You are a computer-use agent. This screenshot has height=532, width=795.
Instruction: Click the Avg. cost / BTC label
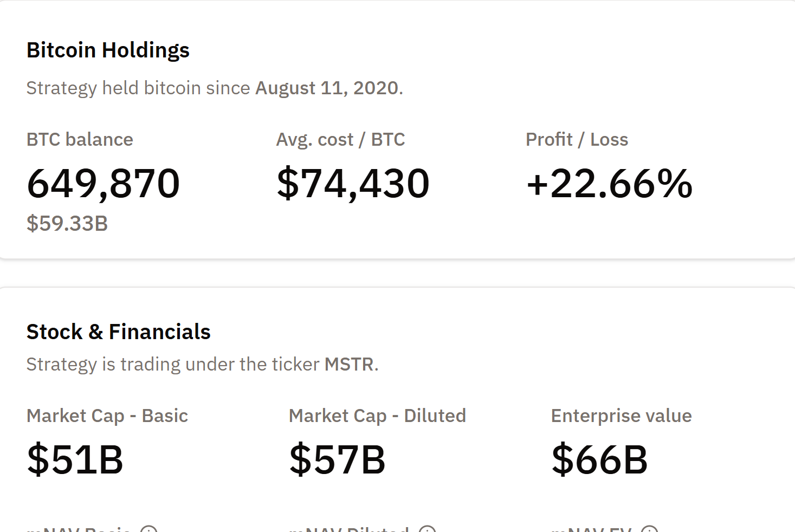click(x=340, y=140)
